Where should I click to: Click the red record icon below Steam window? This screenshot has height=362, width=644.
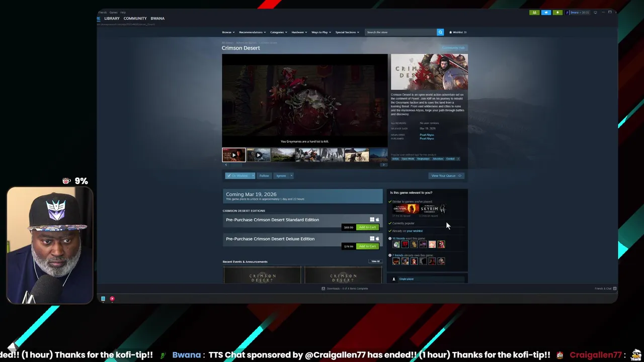[112, 299]
